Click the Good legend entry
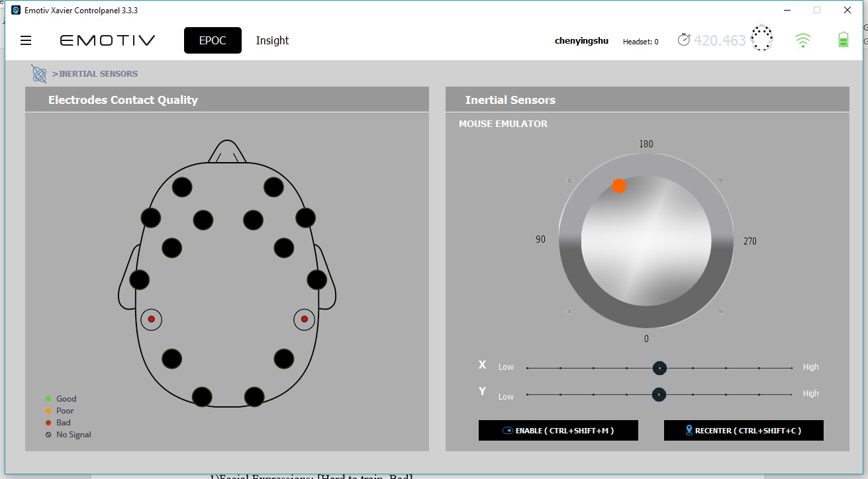The width and height of the screenshot is (868, 479). 61,399
